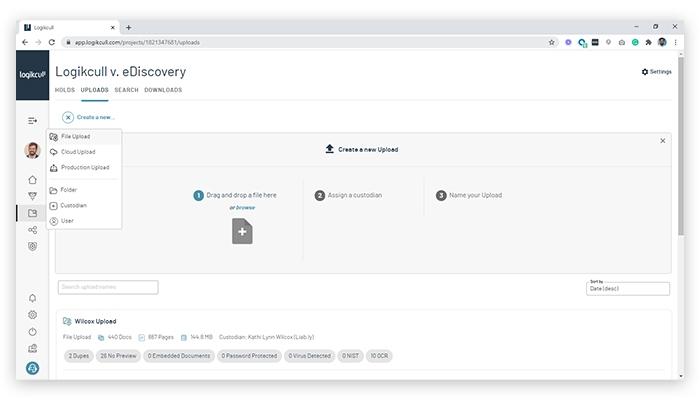Viewport: 700px width, 400px height.
Task: Click the 2 Dupes tag
Action: click(79, 356)
